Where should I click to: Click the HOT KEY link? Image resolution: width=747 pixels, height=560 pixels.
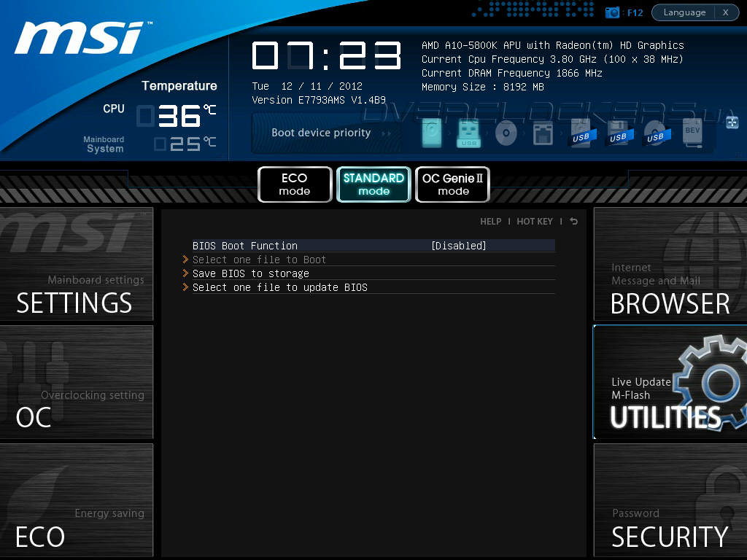tap(535, 222)
